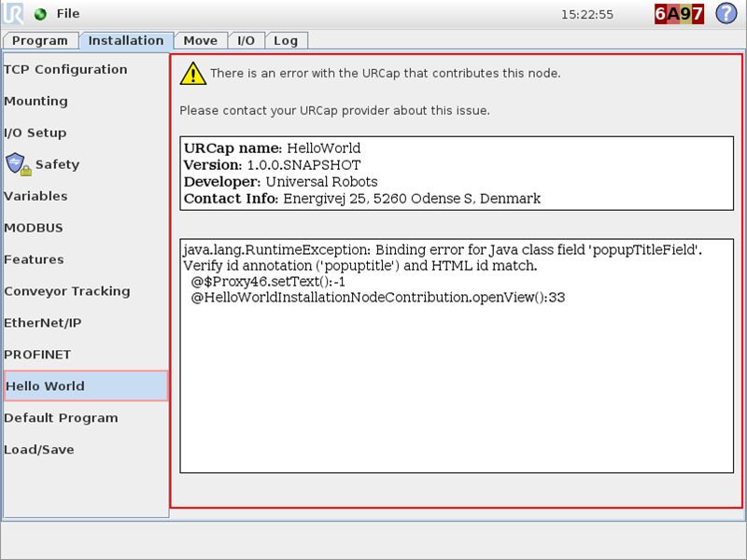Screen dimensions: 747x560
Task: Open the Variables section
Action: pyautogui.click(x=35, y=196)
